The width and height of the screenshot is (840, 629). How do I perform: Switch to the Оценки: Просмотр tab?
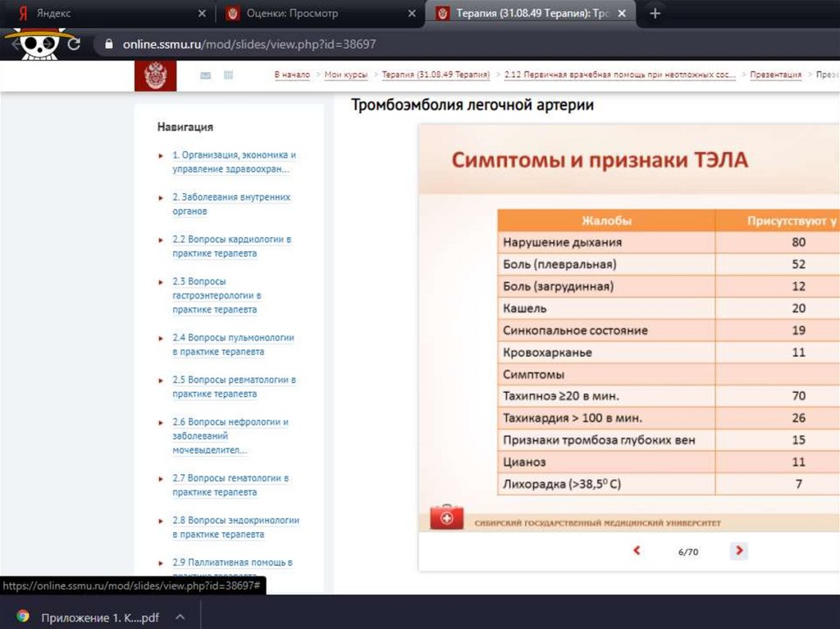point(320,13)
